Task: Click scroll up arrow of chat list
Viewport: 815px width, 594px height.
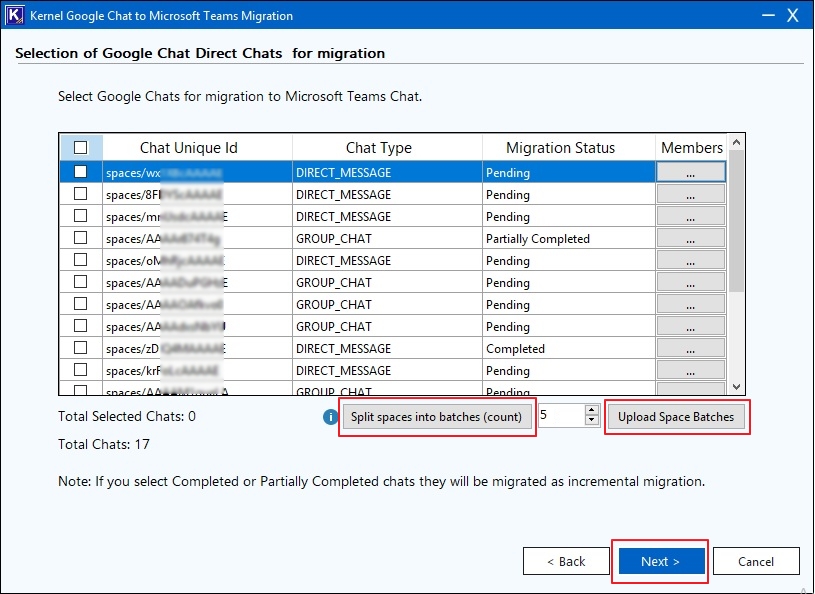Action: tap(736, 142)
